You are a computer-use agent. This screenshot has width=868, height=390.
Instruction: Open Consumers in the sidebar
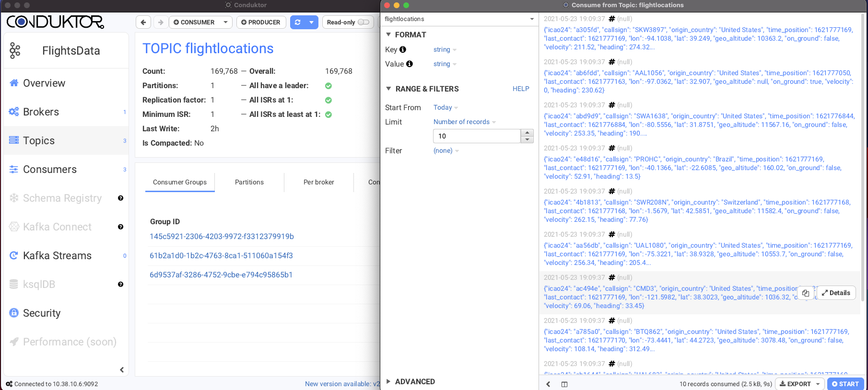point(50,169)
